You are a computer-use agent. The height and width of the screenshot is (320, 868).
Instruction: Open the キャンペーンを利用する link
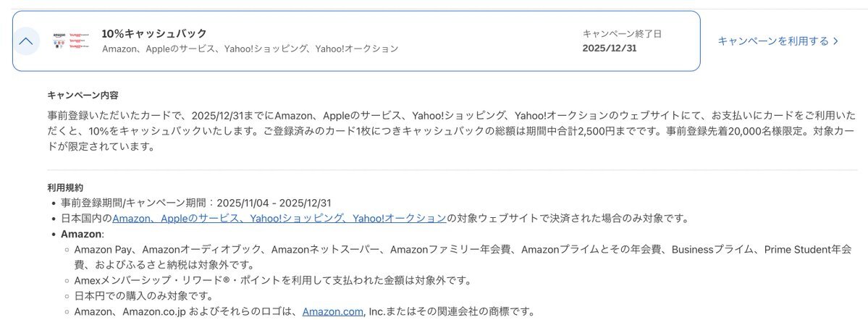pos(773,41)
